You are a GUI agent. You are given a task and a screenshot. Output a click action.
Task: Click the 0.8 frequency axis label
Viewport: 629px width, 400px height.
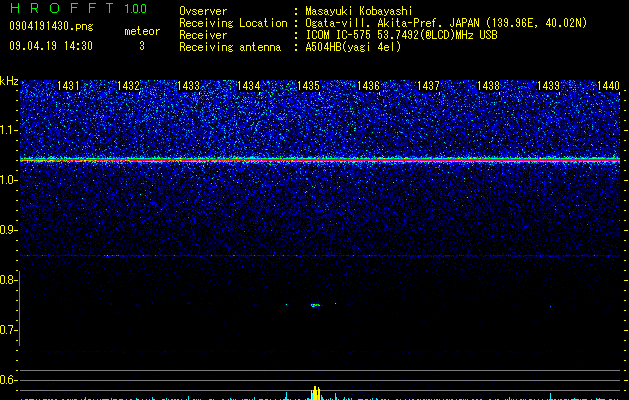point(7,280)
